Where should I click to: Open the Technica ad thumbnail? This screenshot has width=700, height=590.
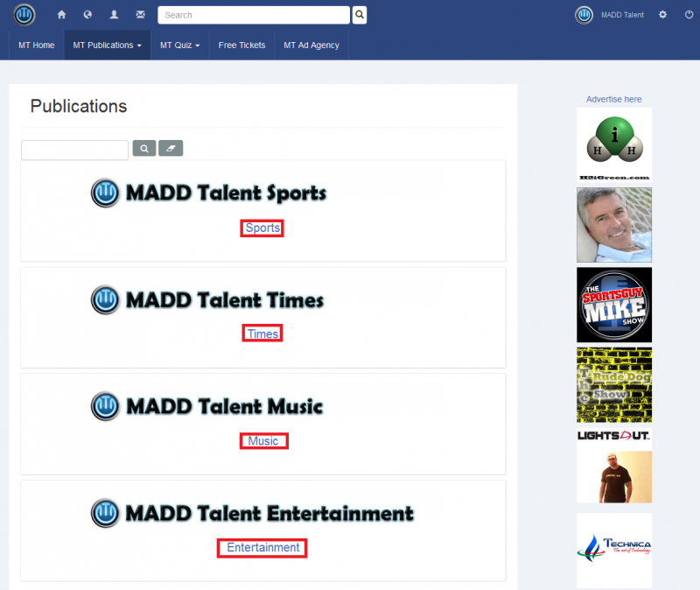coord(614,551)
